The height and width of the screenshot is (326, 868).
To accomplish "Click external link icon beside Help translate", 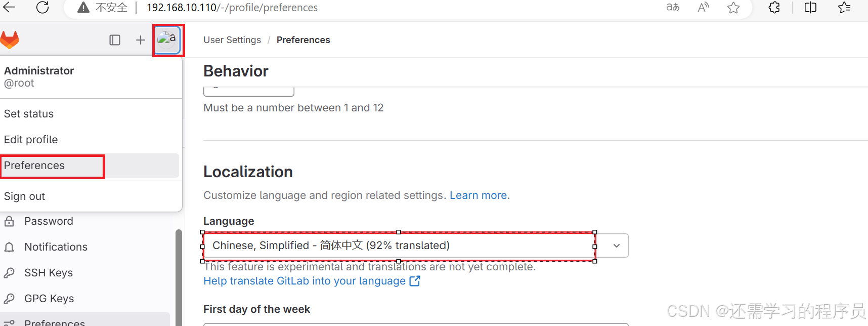I will coord(415,281).
